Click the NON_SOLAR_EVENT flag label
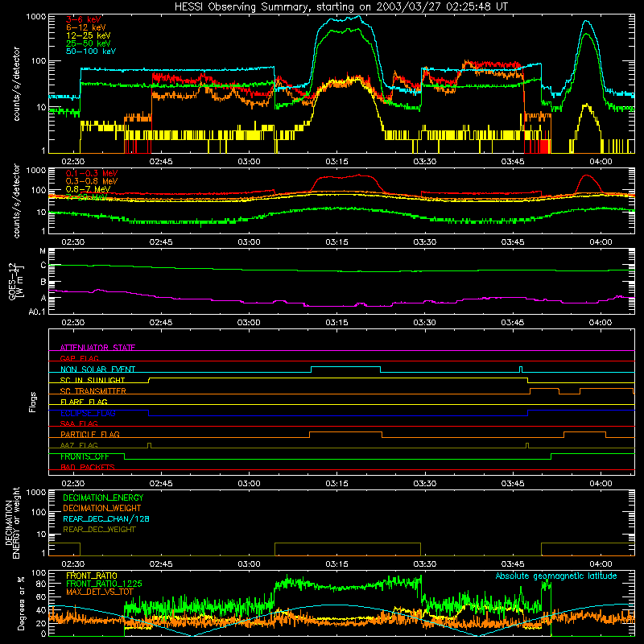Viewport: 644px width, 644px height. (x=97, y=369)
